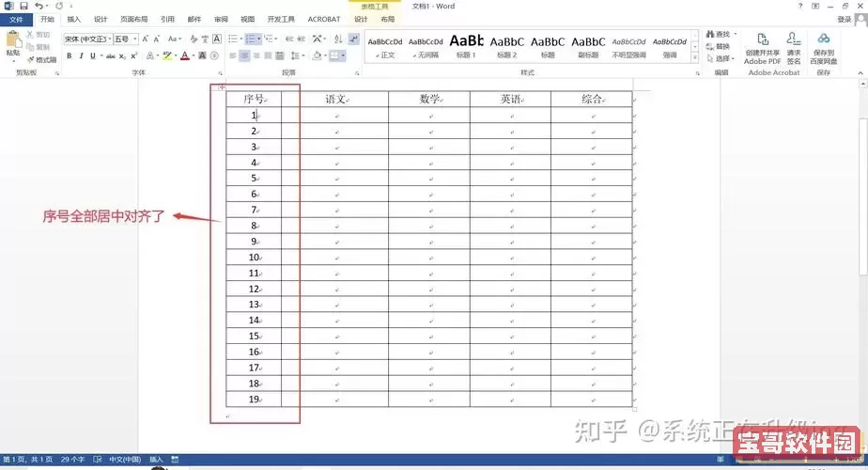Open the Change Case Aa dropdown

point(175,39)
